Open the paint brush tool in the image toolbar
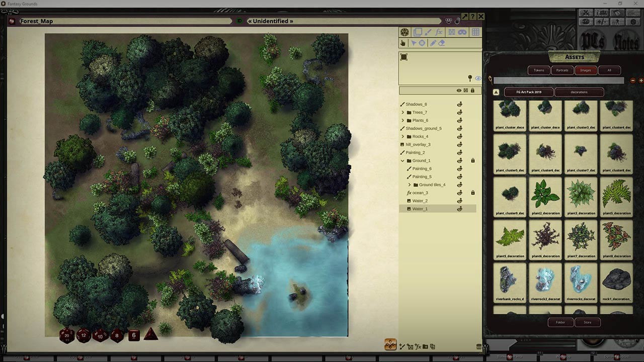The width and height of the screenshot is (644, 362). 428,32
